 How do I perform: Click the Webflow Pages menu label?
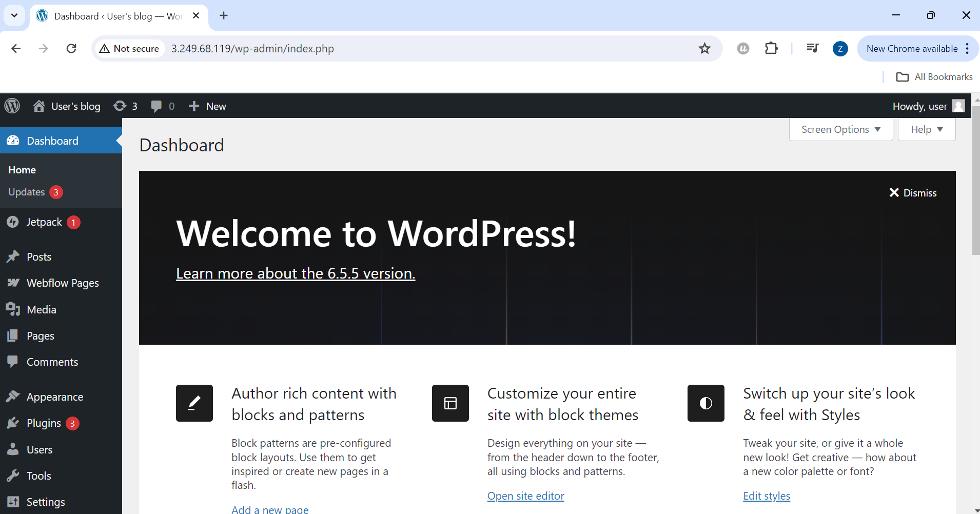(x=63, y=283)
